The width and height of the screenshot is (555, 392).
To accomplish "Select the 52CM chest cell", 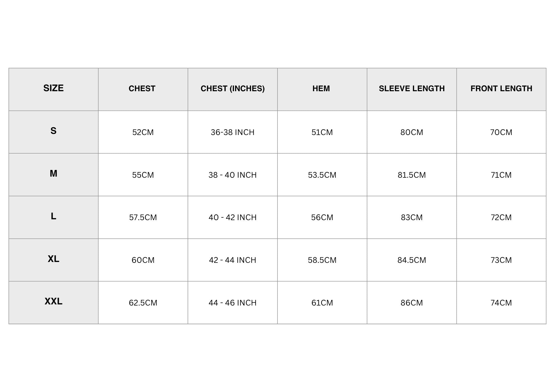I will click(143, 132).
